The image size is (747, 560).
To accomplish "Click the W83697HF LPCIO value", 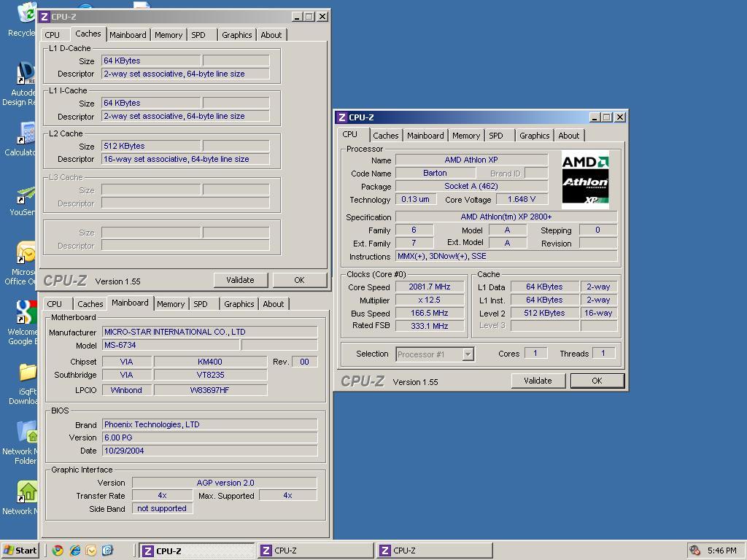I will (210, 390).
